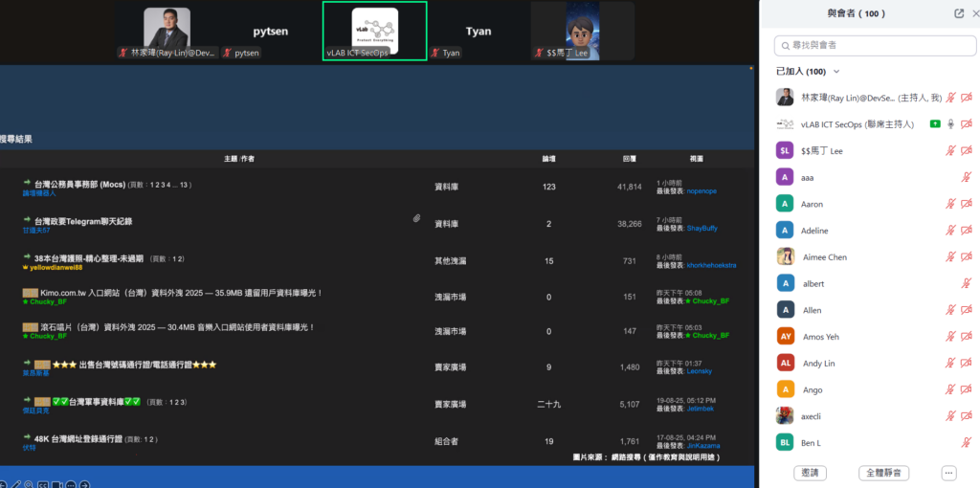Click the attachment paperclip on the Telegram thread
The height and width of the screenshot is (488, 980).
(x=417, y=219)
